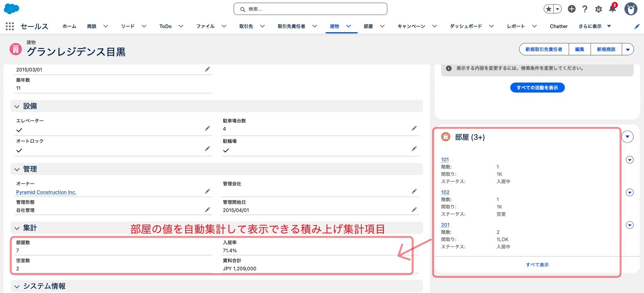Click the すべての活動を表示 button
Screen dimensions: 644x293
click(x=537, y=88)
